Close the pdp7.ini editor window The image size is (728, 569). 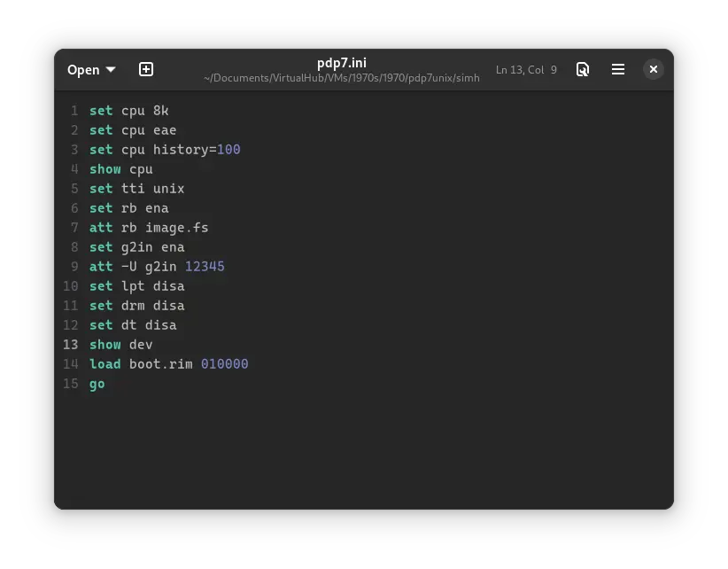[x=653, y=69]
